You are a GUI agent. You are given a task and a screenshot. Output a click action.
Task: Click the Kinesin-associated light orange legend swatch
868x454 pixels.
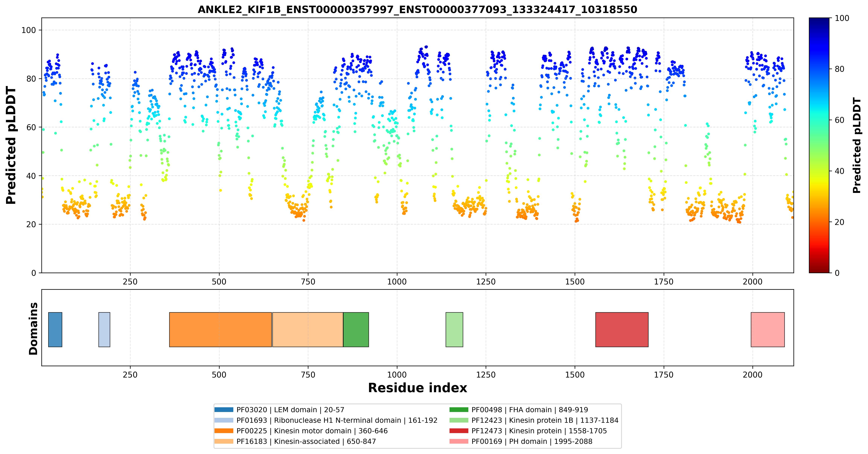(x=224, y=441)
